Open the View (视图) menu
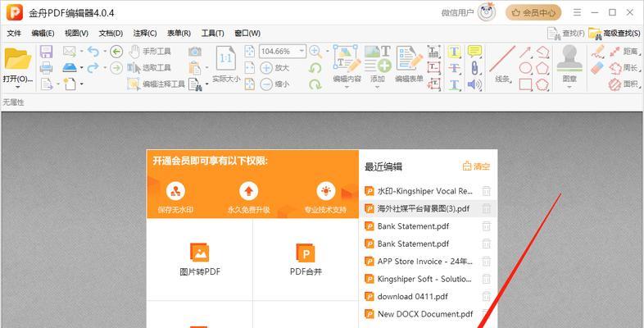Screen dimensions: 644x328 76,34
